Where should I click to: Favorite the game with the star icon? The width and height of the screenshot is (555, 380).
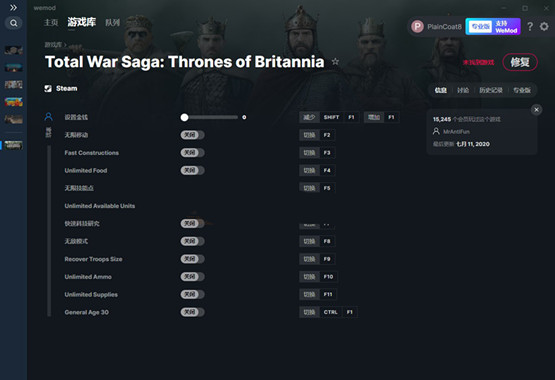335,62
